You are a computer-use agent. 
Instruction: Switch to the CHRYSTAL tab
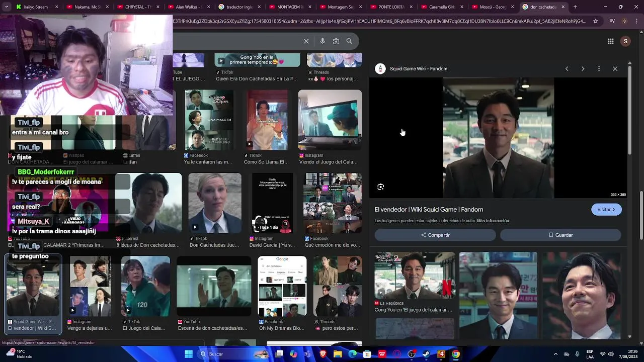pos(138,7)
